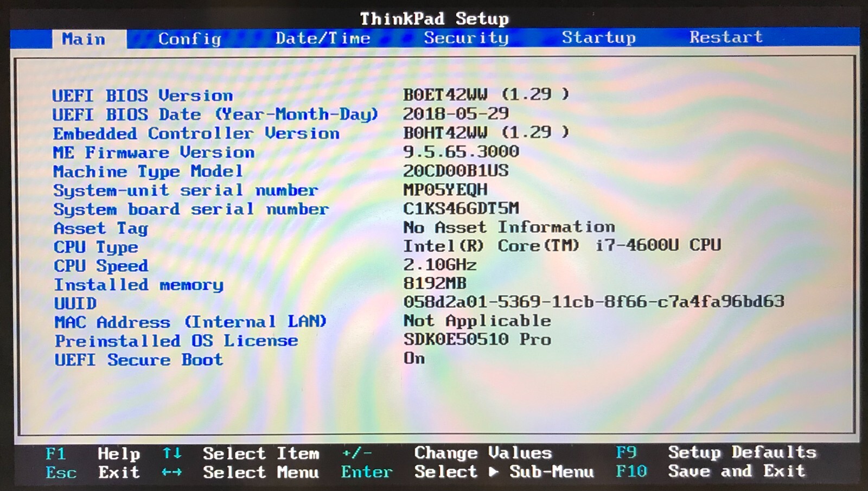Click the Not Applicable value
Screen dimensions: 868x491
pyautogui.click(x=477, y=321)
